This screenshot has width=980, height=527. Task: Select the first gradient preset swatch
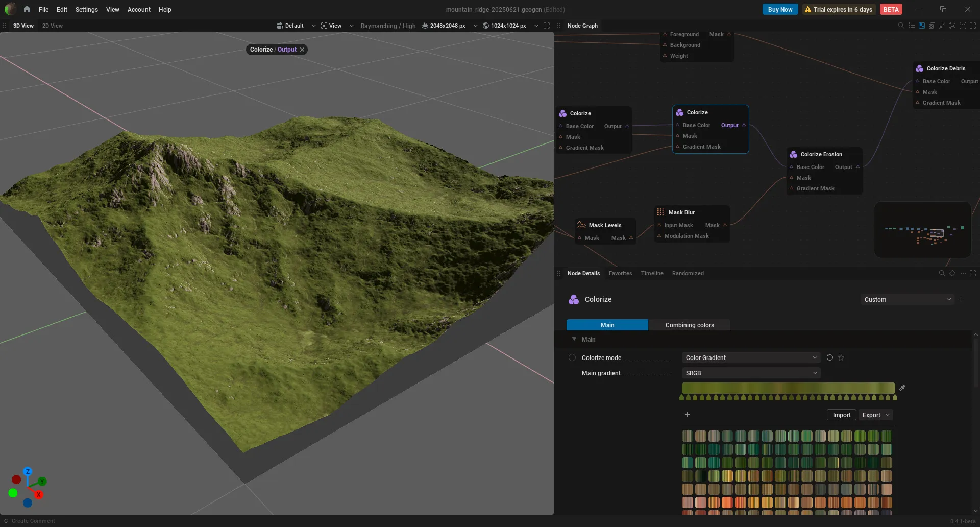(688, 436)
